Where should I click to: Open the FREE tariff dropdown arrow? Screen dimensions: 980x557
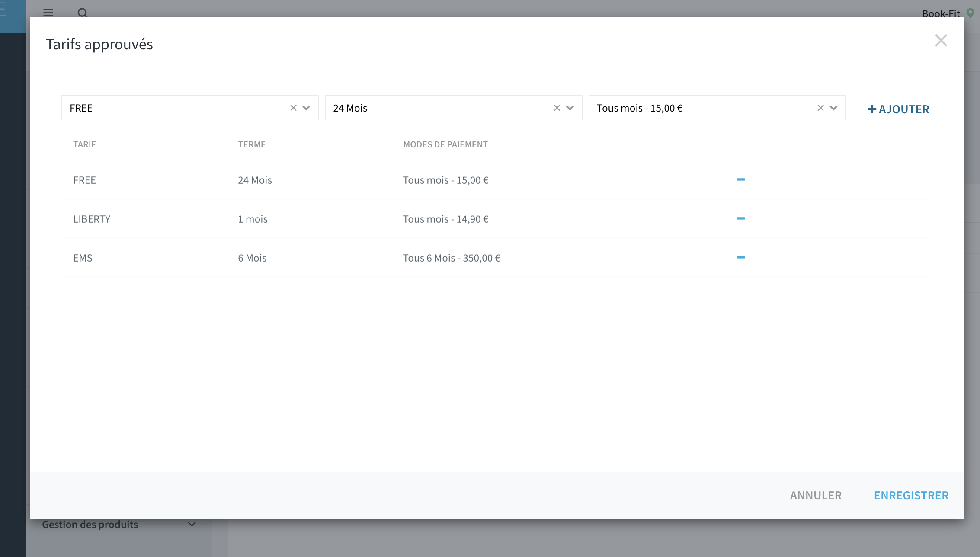point(306,108)
